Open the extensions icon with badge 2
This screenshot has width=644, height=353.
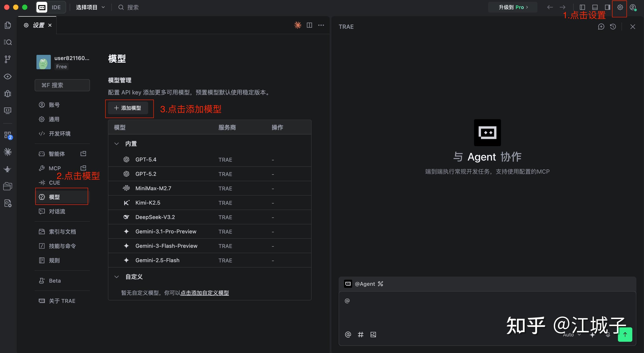coord(8,135)
